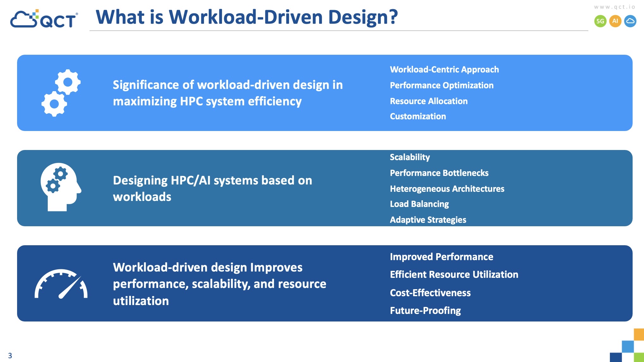Click the 'Cost-Effectiveness' text
This screenshot has height=362, width=644.
pos(430,293)
